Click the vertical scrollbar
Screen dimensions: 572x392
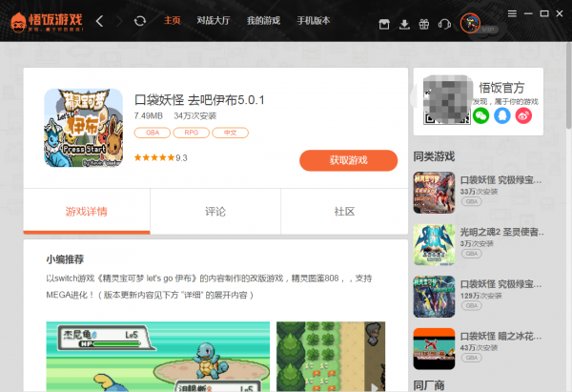pos(569,86)
